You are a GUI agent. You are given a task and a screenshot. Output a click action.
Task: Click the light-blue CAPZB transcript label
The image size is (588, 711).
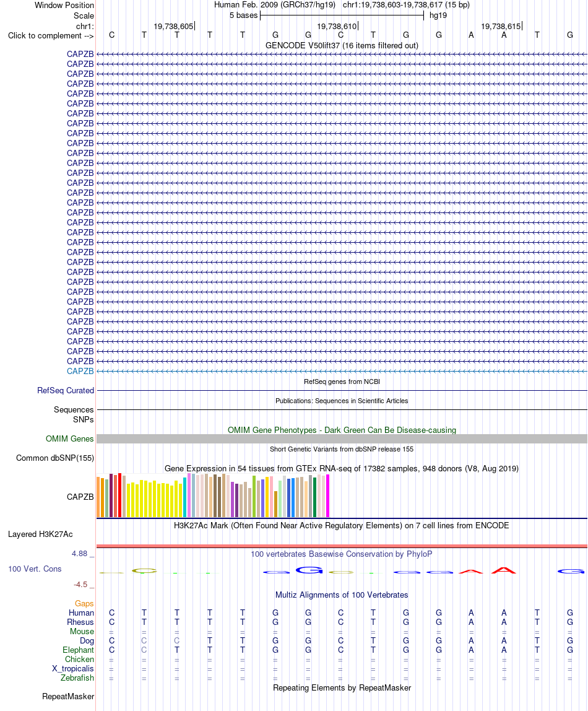tap(80, 371)
